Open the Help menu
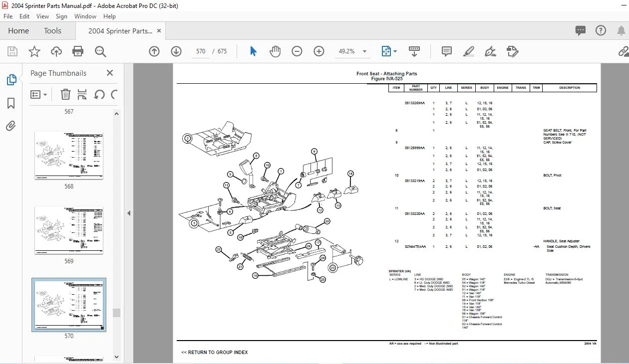 tap(109, 16)
